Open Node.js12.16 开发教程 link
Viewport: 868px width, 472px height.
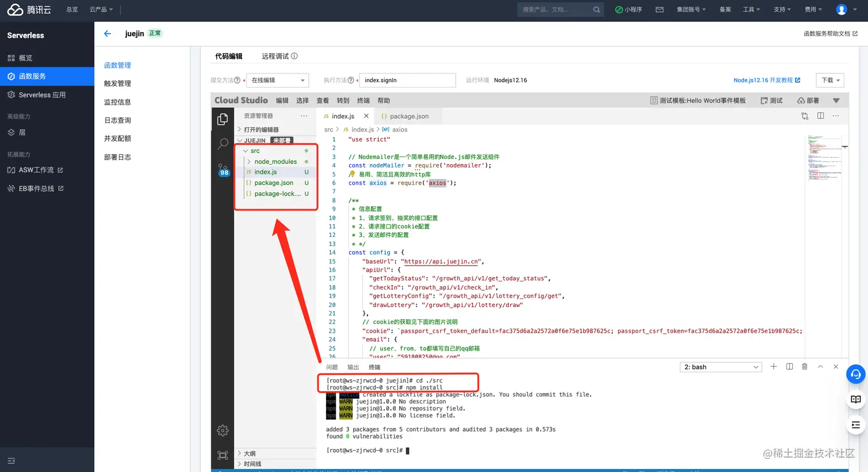pyautogui.click(x=766, y=80)
